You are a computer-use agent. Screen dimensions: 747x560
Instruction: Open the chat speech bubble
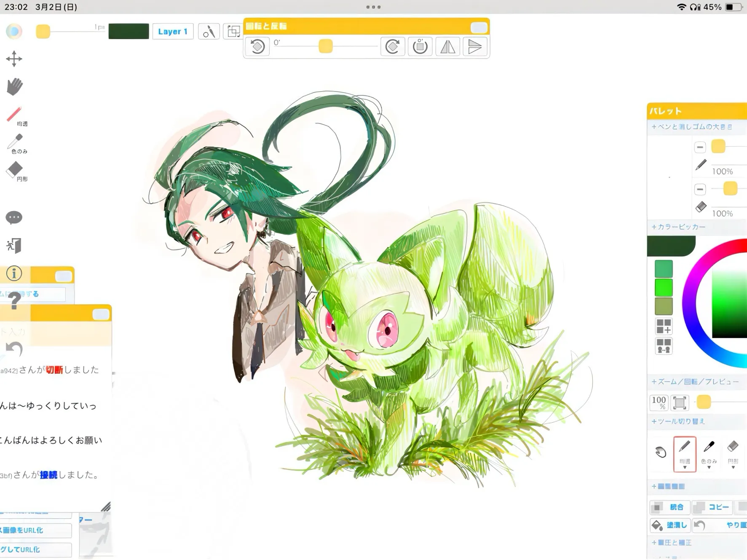14,217
